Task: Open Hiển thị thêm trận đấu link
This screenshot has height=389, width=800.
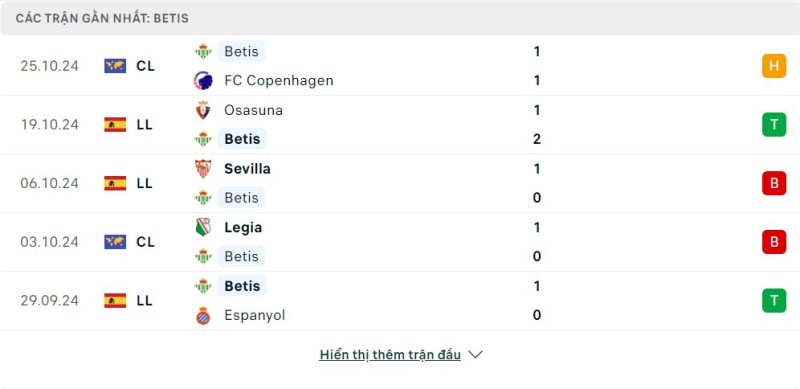Action: pos(390,355)
